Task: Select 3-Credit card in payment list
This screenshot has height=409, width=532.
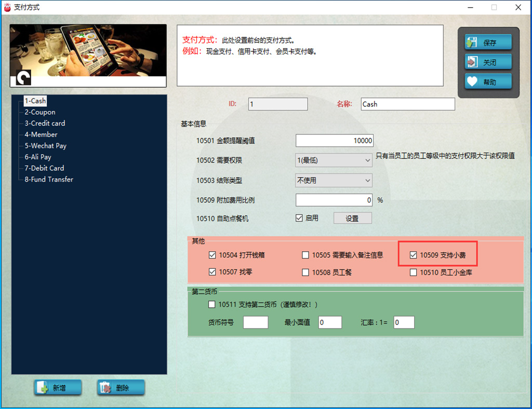Action: [x=45, y=124]
